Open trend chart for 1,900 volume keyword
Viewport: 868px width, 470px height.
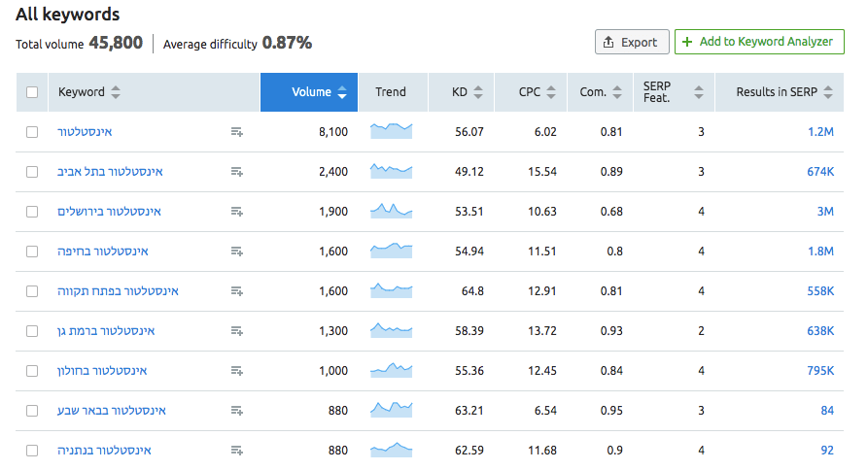pos(392,211)
